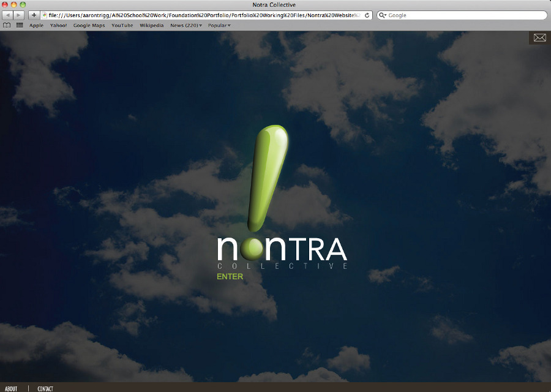Image resolution: width=551 pixels, height=392 pixels.
Task: Click the back navigation arrow
Action: (x=7, y=15)
